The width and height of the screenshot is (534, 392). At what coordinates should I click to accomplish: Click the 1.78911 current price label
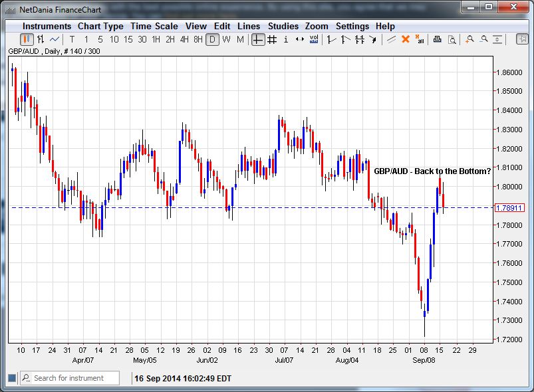509,208
